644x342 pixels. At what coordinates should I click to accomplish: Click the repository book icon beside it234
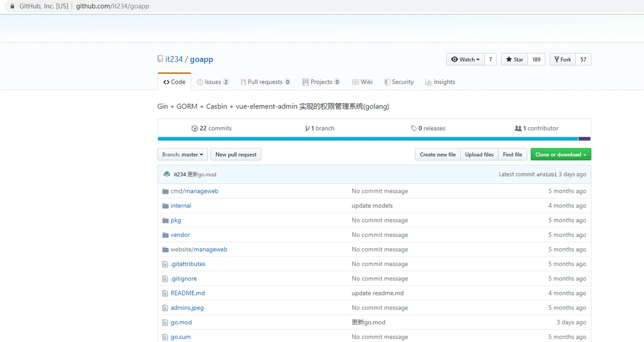(x=160, y=59)
